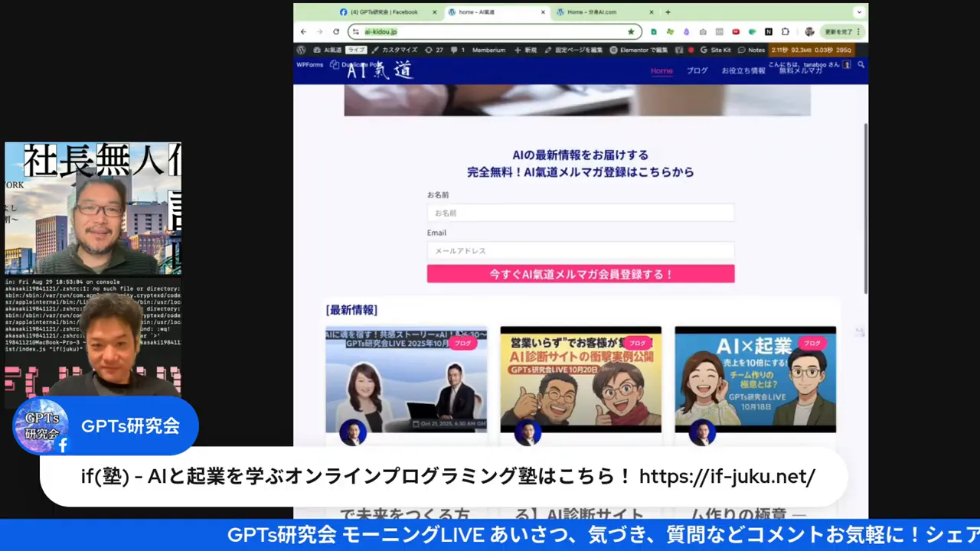Click the browser back arrow
The height and width of the screenshot is (551, 980).
click(x=303, y=32)
